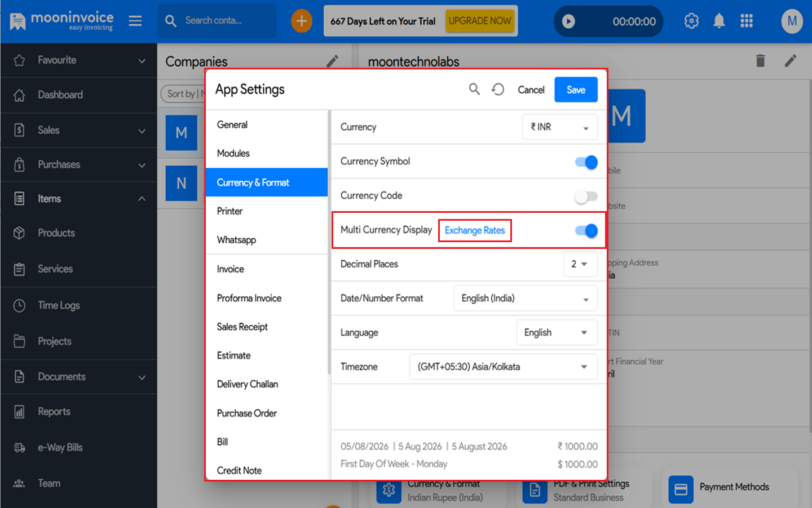Click the Exchange Rates link

pos(475,230)
